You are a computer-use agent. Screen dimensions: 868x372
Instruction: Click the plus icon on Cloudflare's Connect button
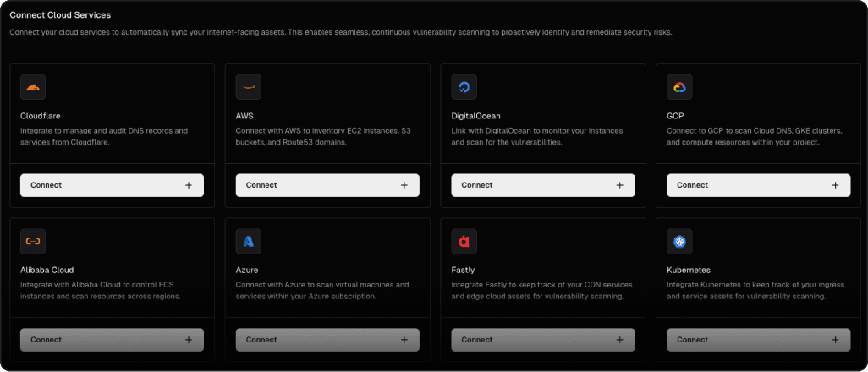click(x=189, y=185)
